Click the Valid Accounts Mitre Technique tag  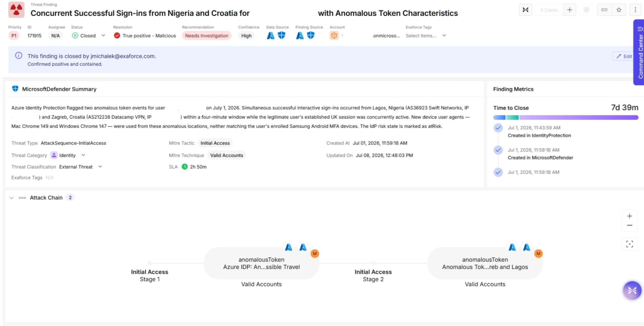(x=227, y=155)
